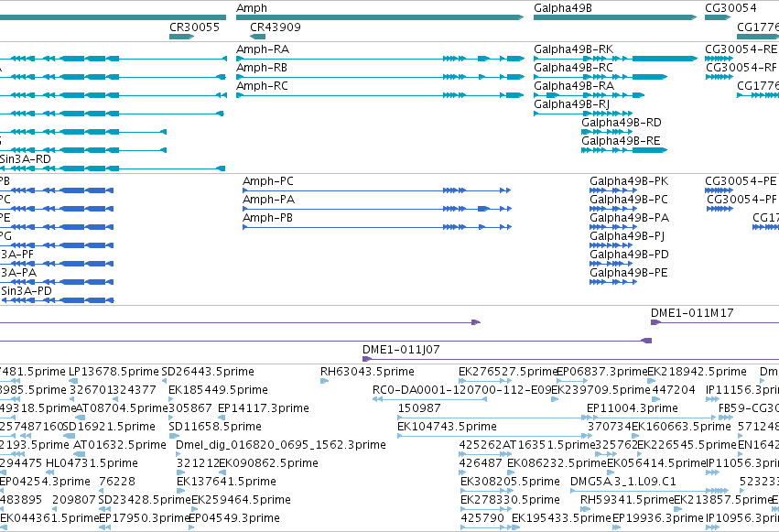Select the CR43909 gene feature
The width and height of the screenshot is (779, 532).
258,37
